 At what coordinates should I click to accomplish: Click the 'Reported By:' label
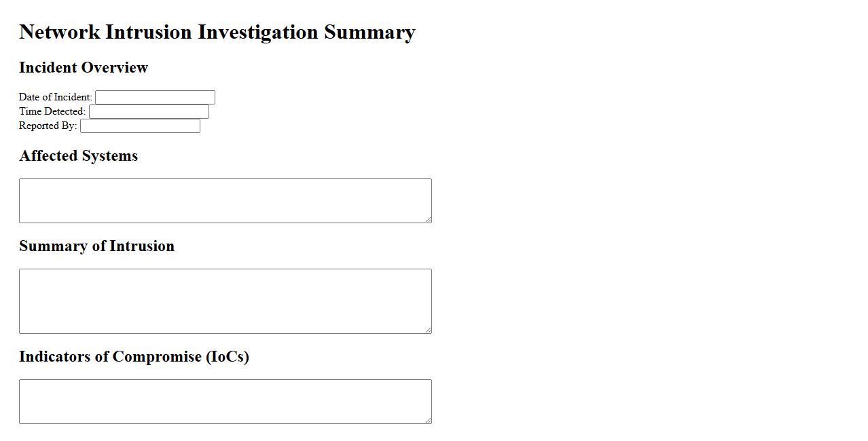[x=48, y=126]
